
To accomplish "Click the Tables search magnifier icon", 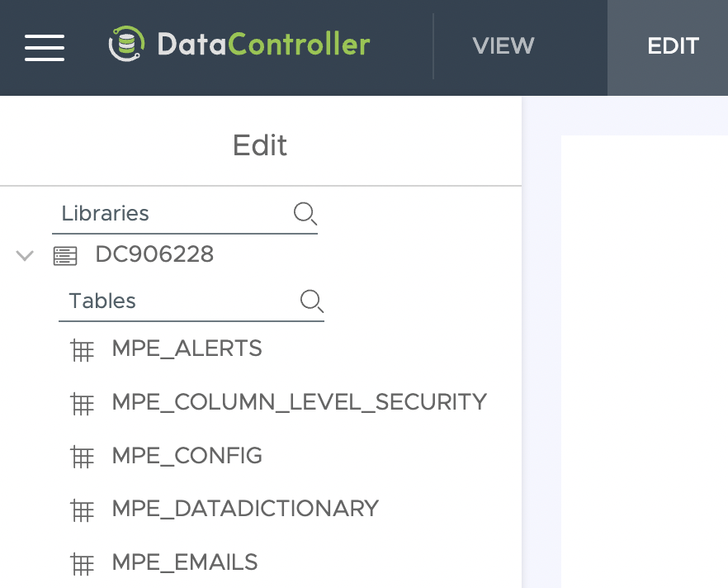I will (312, 301).
